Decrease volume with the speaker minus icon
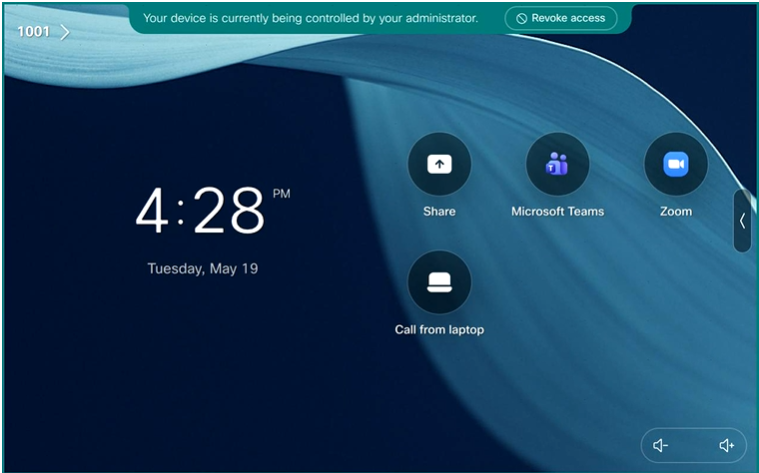 tap(661, 445)
